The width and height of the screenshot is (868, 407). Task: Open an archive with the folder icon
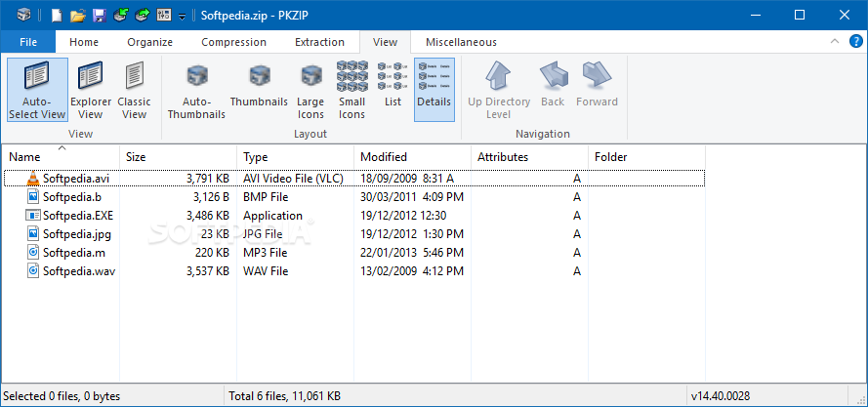(x=78, y=15)
